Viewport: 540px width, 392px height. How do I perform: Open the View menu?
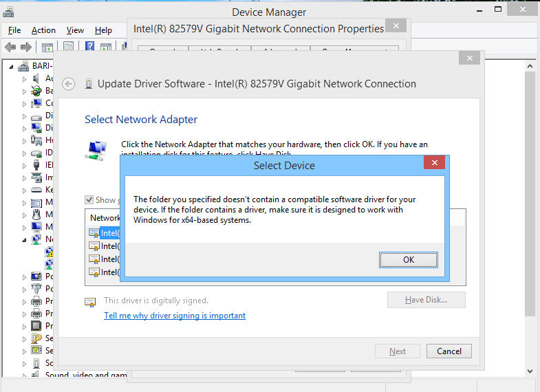(75, 30)
